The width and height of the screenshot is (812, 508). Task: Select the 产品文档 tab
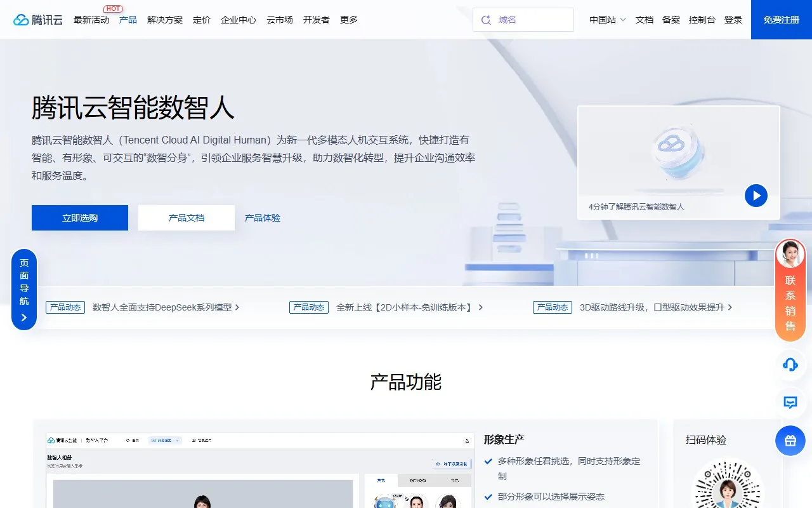pos(186,217)
